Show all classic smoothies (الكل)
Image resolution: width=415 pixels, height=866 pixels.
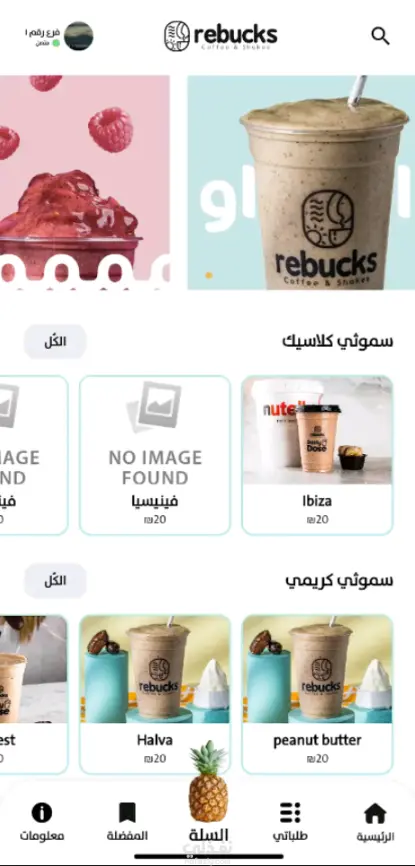tap(55, 341)
